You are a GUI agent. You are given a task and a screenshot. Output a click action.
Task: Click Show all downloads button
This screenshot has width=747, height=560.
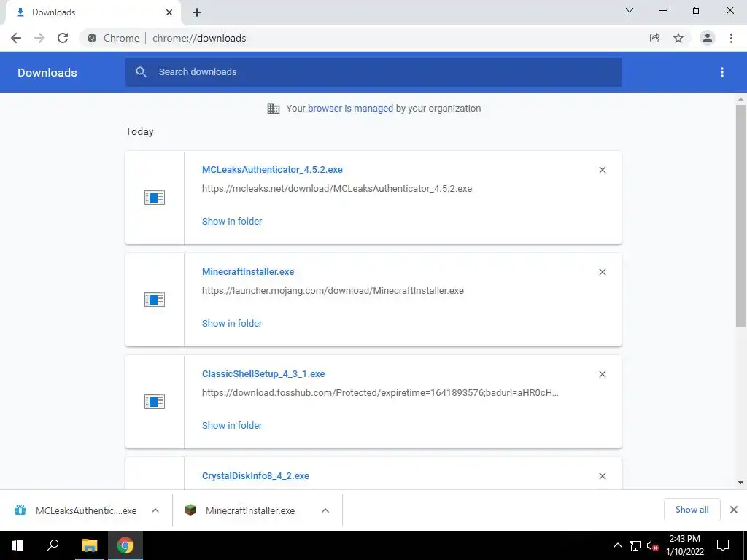(692, 510)
